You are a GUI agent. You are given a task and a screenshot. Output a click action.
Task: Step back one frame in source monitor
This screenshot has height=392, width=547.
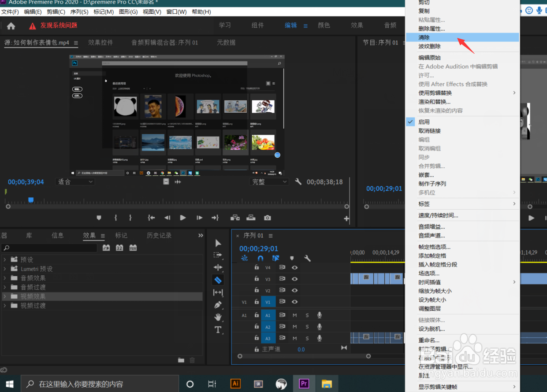point(167,218)
